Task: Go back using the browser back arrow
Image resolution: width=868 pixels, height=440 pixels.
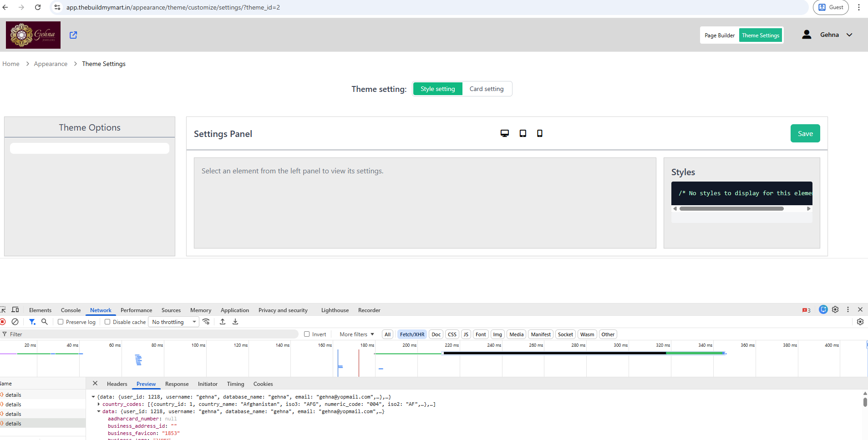Action: pos(5,7)
